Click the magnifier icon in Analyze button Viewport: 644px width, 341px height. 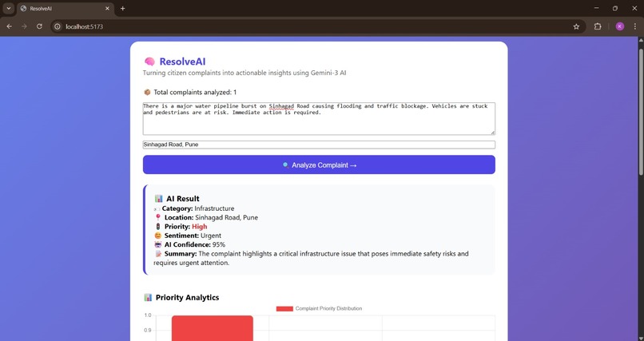click(x=285, y=165)
